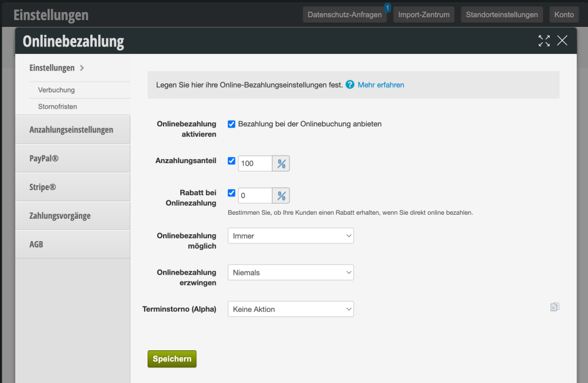
Task: Select Stornofristen in the sidebar submenu
Action: pos(57,107)
